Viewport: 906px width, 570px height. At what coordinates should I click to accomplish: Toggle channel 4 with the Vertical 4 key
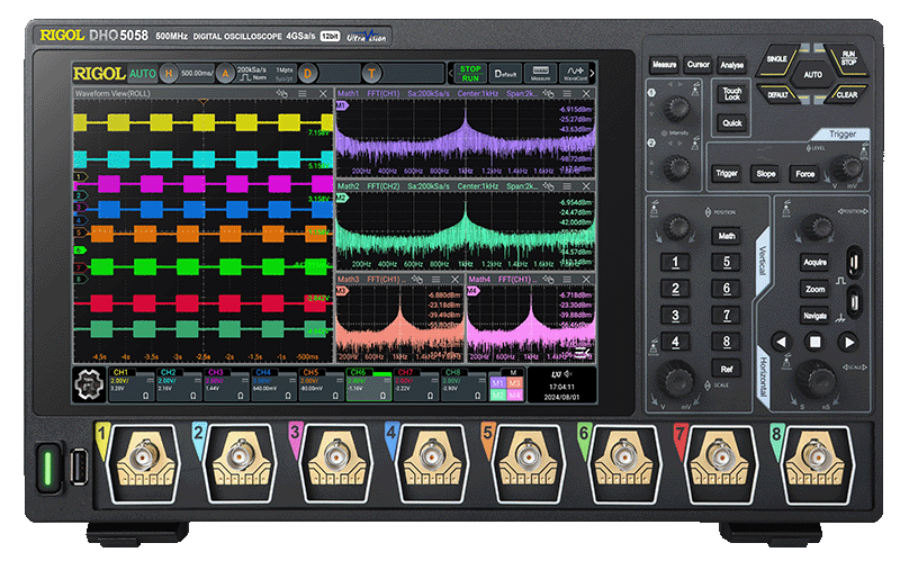click(x=675, y=342)
